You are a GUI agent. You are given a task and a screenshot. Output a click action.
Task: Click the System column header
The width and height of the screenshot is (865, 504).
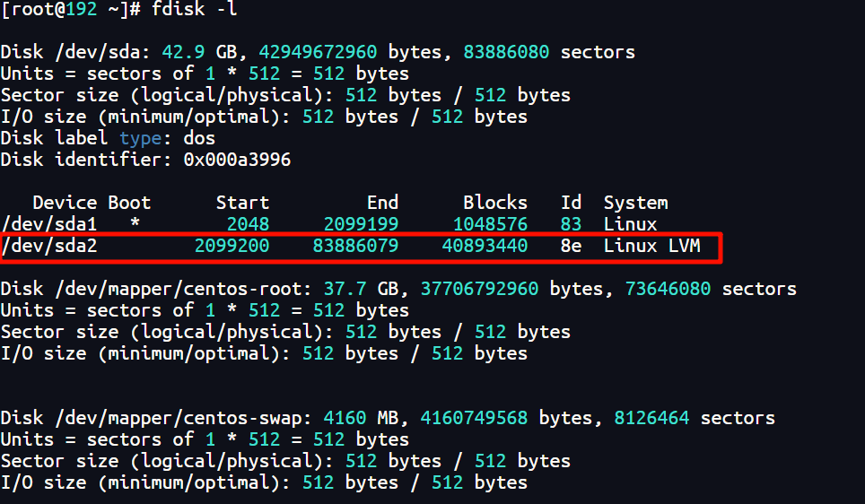click(635, 203)
